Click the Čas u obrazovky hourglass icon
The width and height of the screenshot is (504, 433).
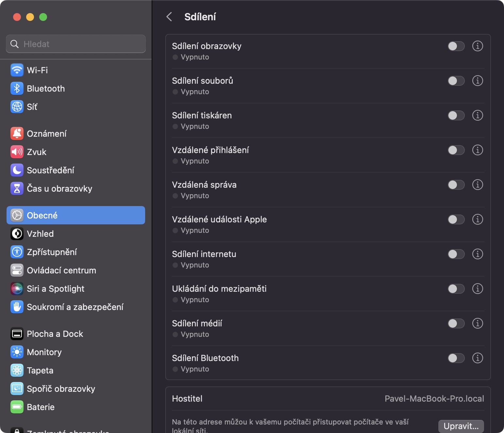[17, 188]
